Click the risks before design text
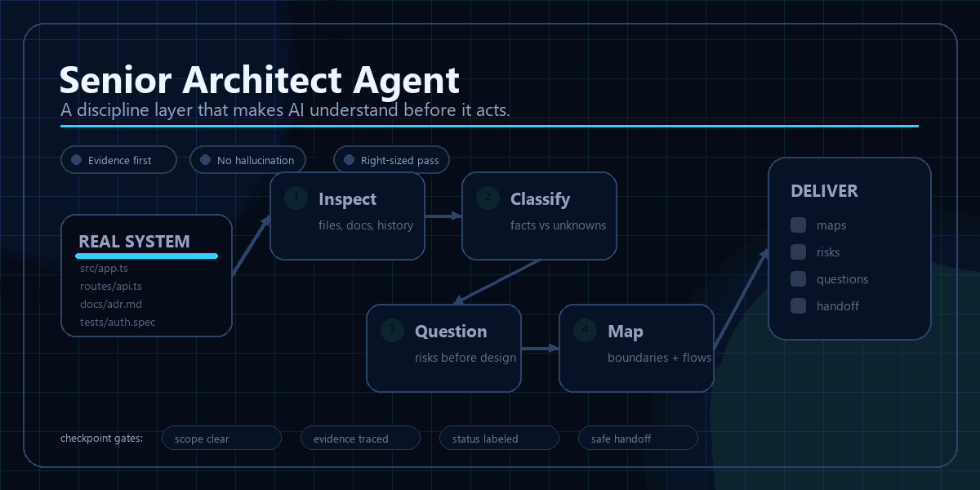Screen dimensions: 980x490 click(465, 358)
